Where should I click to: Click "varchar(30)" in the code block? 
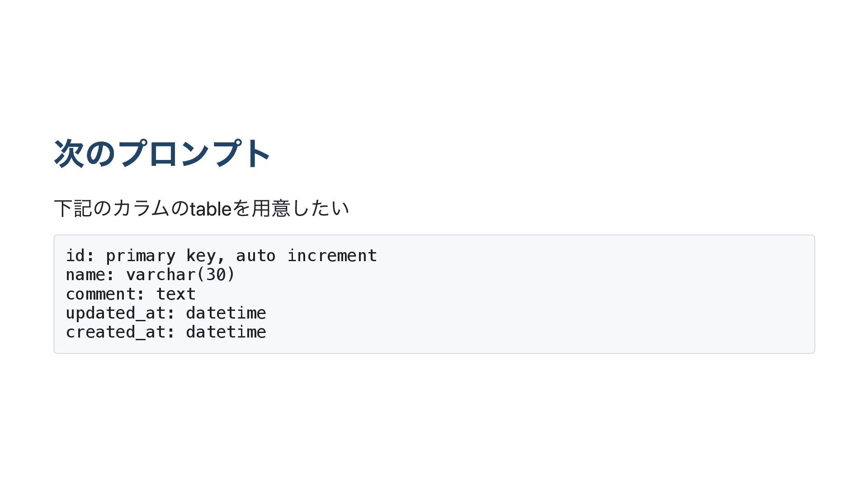tap(180, 275)
